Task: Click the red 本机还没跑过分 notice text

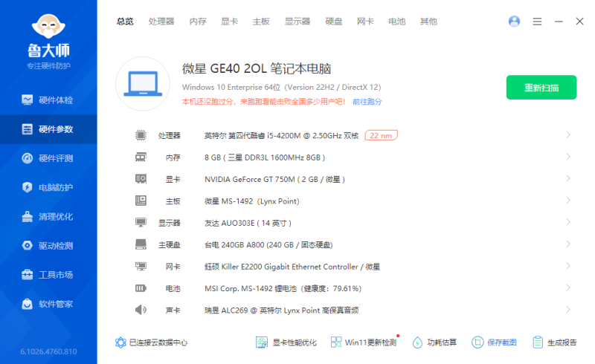Action: 264,102
